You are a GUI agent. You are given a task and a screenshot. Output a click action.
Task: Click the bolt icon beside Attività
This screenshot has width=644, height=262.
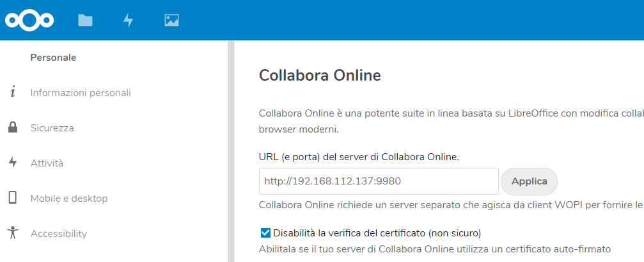[x=13, y=163]
